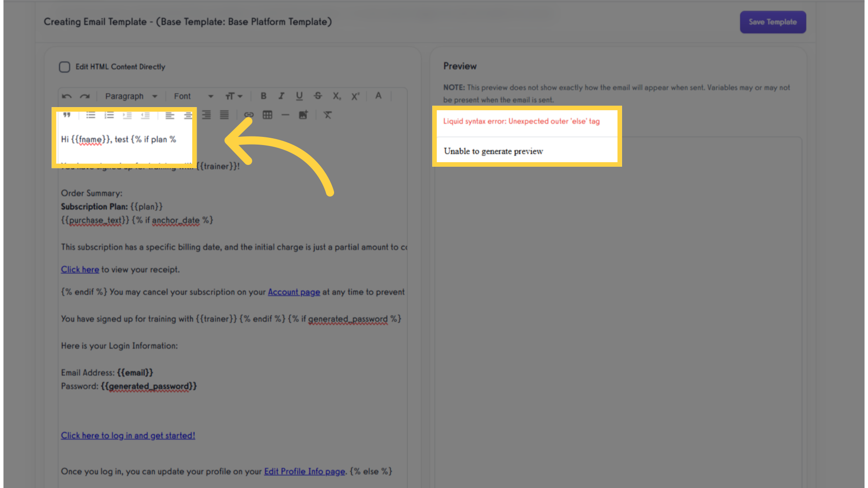Viewport: 868px width, 488px height.
Task: Apply subscript formatting
Action: (x=337, y=96)
